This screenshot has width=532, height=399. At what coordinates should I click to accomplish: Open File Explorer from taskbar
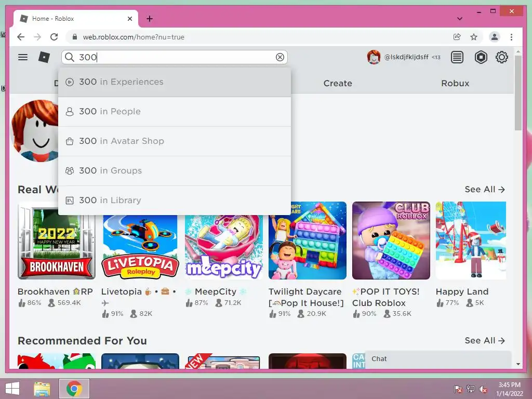(42, 389)
